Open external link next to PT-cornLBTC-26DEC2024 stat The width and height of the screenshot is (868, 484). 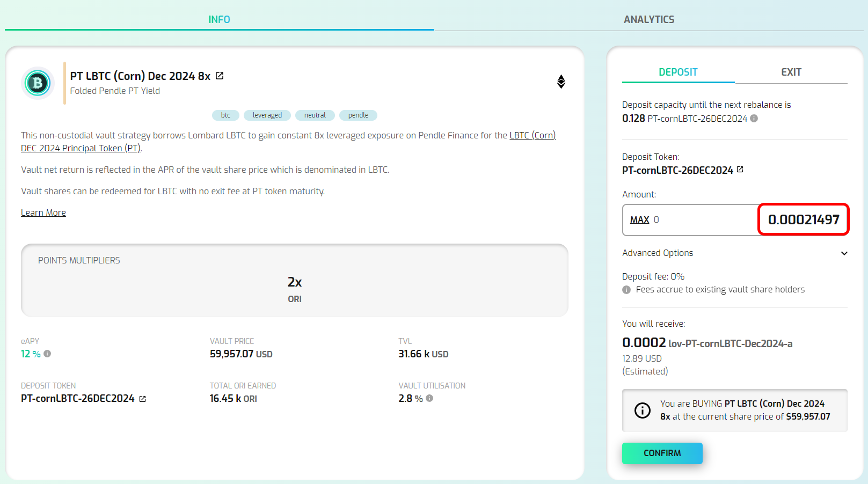[x=143, y=399]
